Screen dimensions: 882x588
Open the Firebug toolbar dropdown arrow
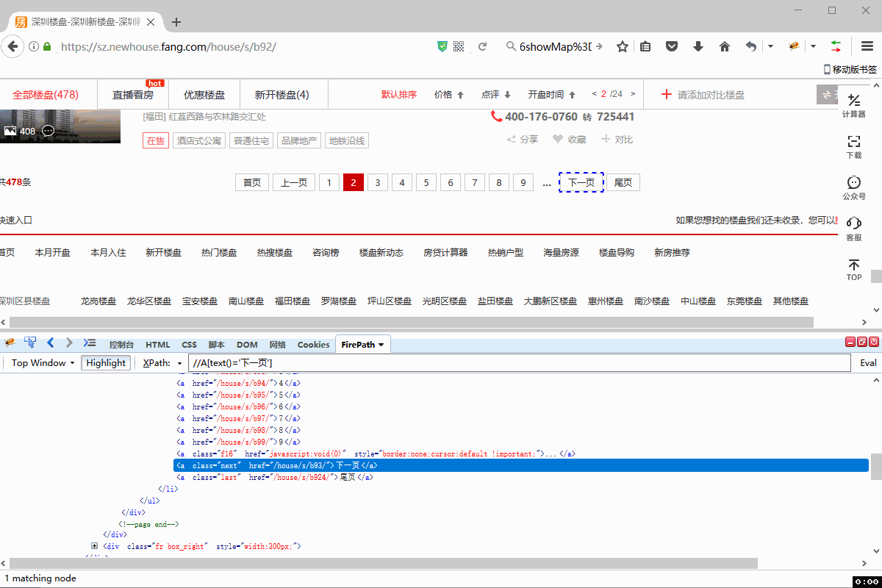click(x=813, y=46)
